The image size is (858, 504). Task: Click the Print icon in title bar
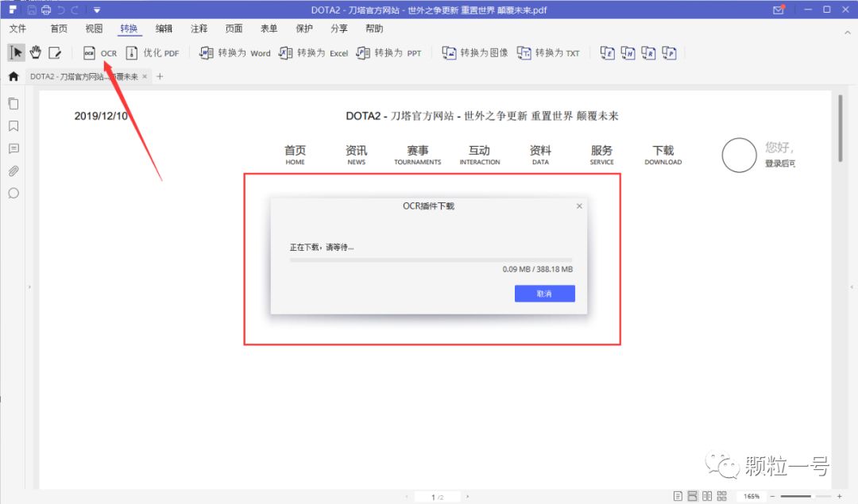46,10
